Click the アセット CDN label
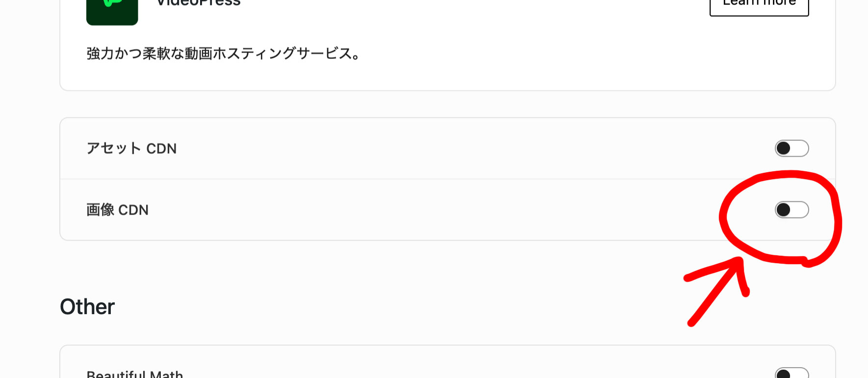 131,148
